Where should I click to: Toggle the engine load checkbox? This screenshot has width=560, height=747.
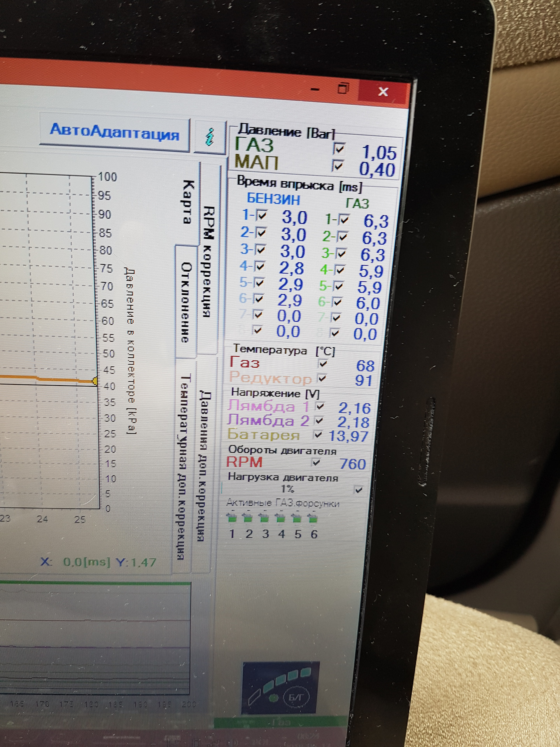coord(359,490)
